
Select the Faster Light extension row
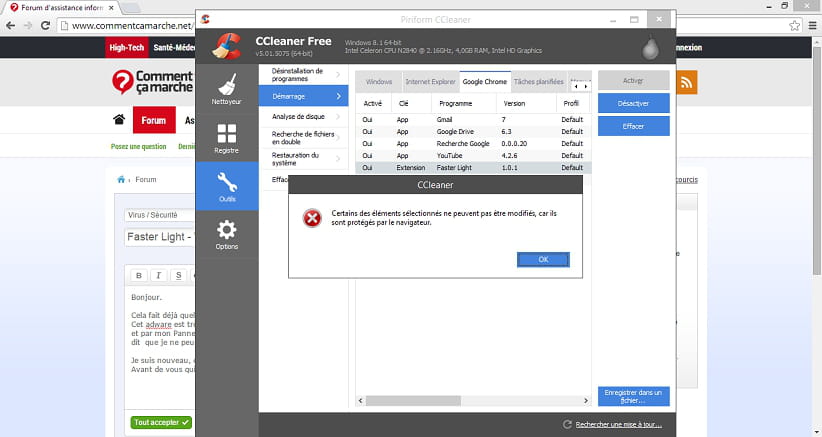(x=473, y=168)
